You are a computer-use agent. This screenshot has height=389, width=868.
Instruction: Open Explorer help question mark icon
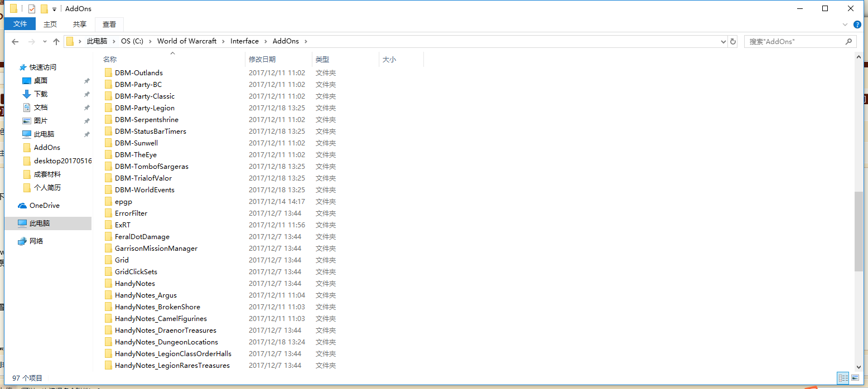click(858, 25)
